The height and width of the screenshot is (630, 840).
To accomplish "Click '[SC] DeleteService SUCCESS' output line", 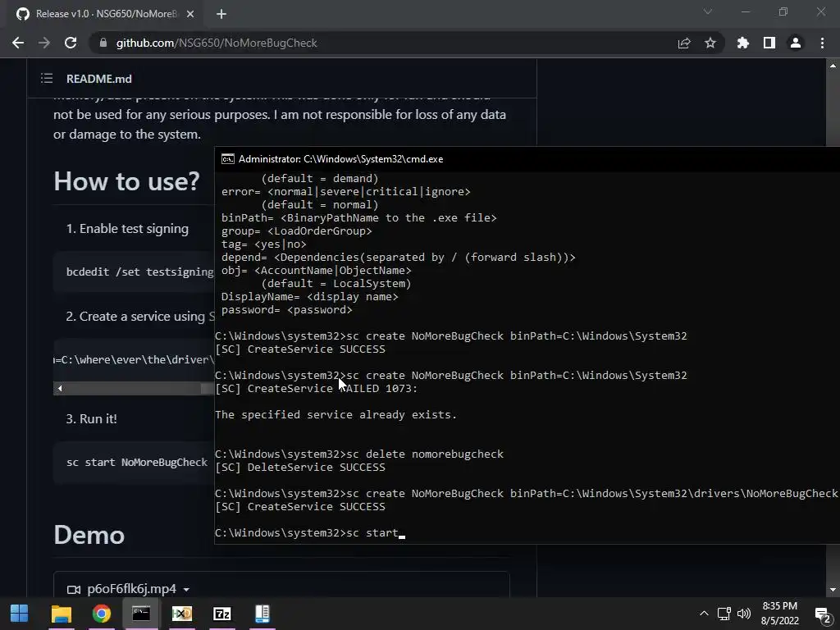I will click(x=300, y=467).
